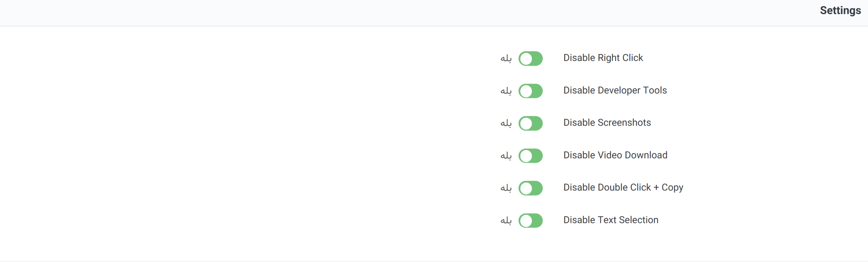Toggle the Disable Right Click switch
The height and width of the screenshot is (262, 868).
point(531,58)
